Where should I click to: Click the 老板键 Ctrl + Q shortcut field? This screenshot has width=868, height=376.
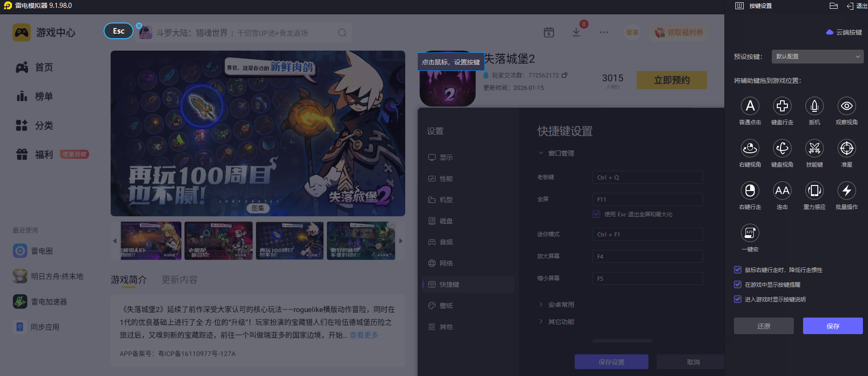tap(648, 177)
